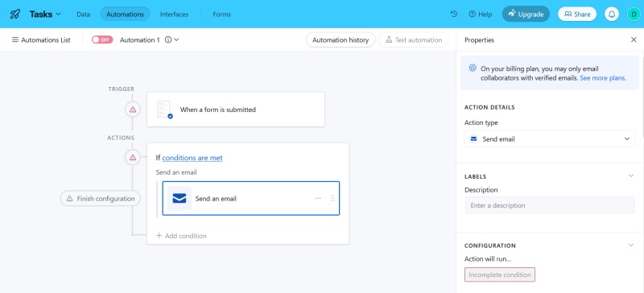Click the Finish configuration button
The height and width of the screenshot is (293, 644).
pos(101,199)
